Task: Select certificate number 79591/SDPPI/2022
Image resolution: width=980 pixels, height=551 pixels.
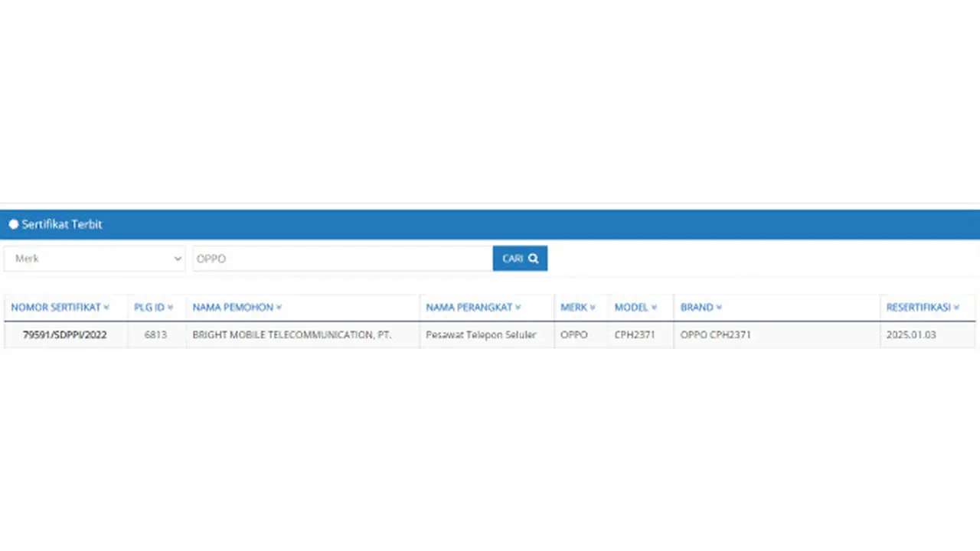Action: tap(64, 335)
